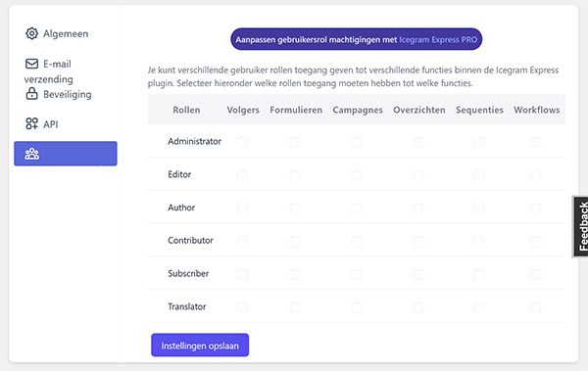Click the gear icon next to Algemeen
Image resolution: width=588 pixels, height=371 pixels.
pyautogui.click(x=32, y=33)
